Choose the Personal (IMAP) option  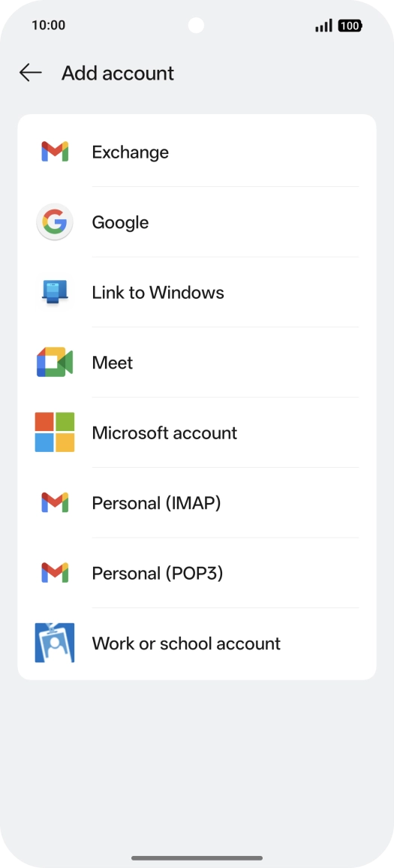[x=197, y=502]
